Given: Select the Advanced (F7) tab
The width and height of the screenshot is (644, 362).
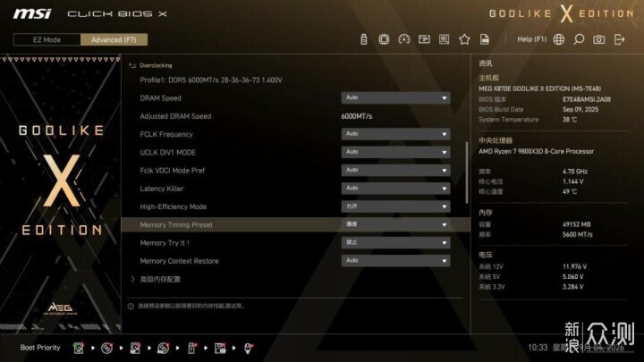Looking at the screenshot, I should pyautogui.click(x=114, y=40).
